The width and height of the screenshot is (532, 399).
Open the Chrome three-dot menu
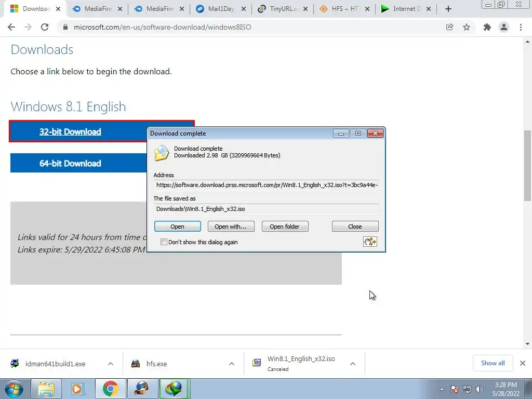coord(521,27)
